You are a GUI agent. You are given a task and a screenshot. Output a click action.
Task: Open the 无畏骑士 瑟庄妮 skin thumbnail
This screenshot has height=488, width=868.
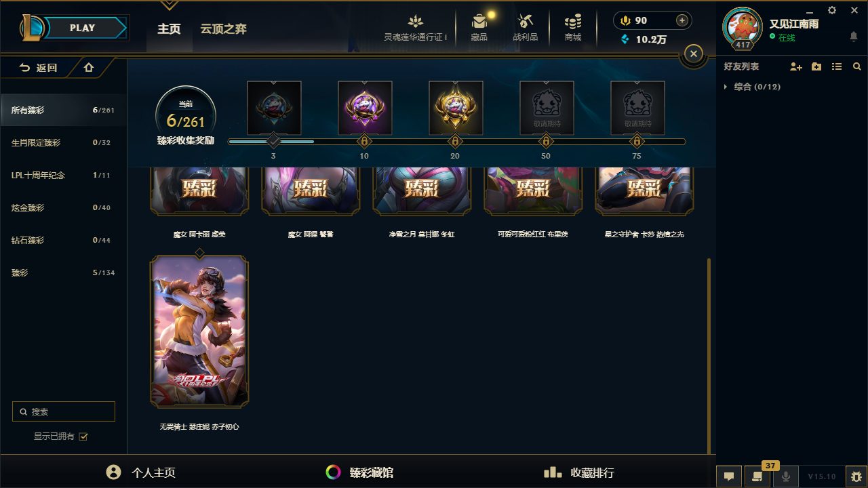(x=199, y=331)
